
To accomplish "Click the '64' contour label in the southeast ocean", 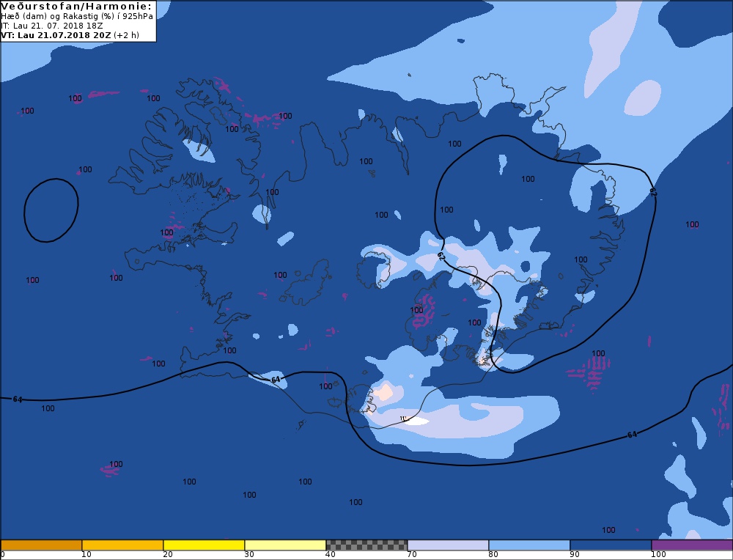I will point(632,435).
